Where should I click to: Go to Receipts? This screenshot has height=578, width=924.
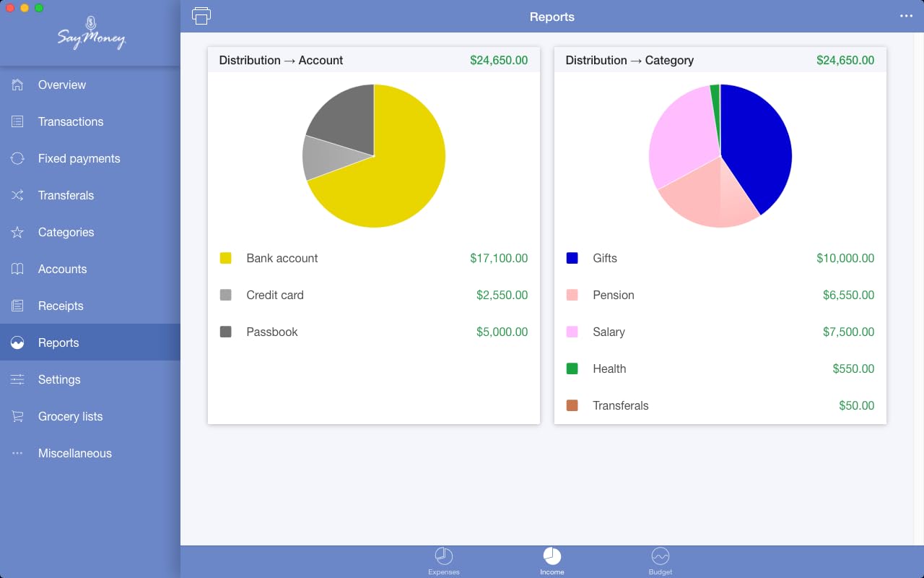90,306
